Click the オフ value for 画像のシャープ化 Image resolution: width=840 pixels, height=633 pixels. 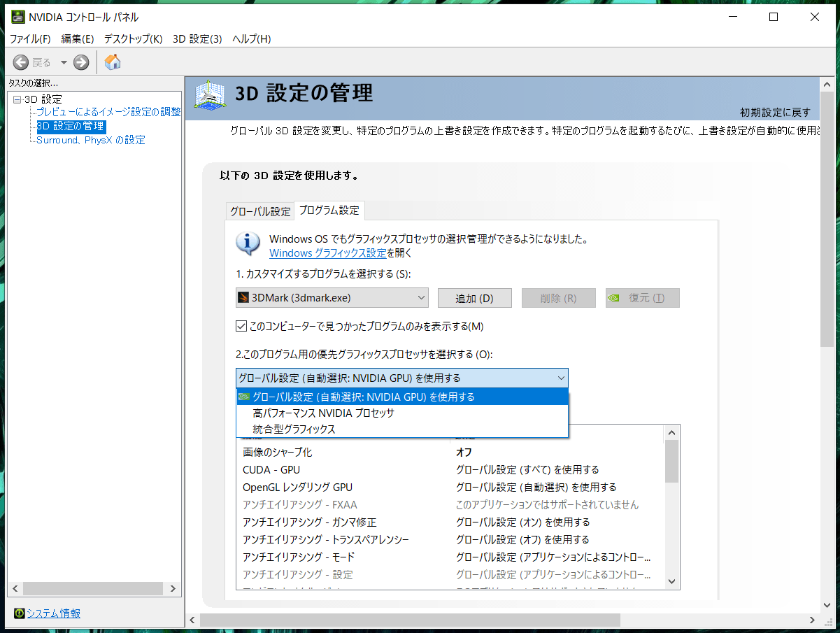[464, 452]
